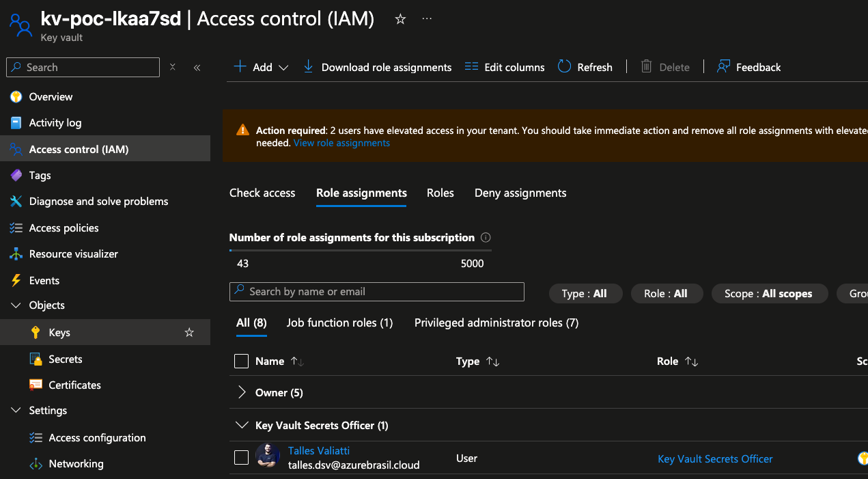Click the sidebar Search field
868x479 pixels.
tap(83, 67)
